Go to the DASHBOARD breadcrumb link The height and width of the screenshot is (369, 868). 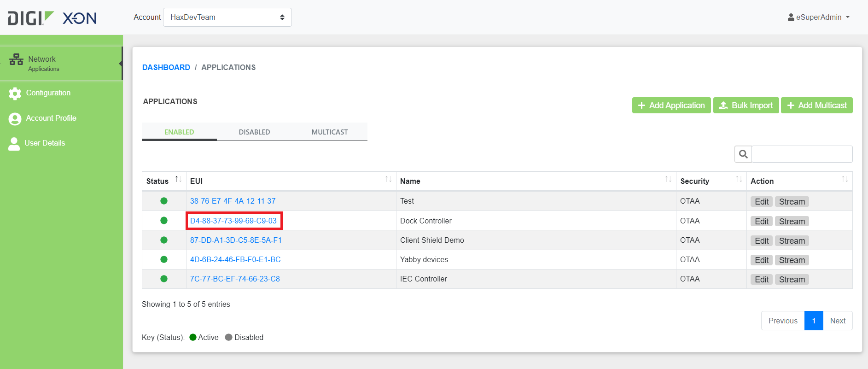click(166, 67)
